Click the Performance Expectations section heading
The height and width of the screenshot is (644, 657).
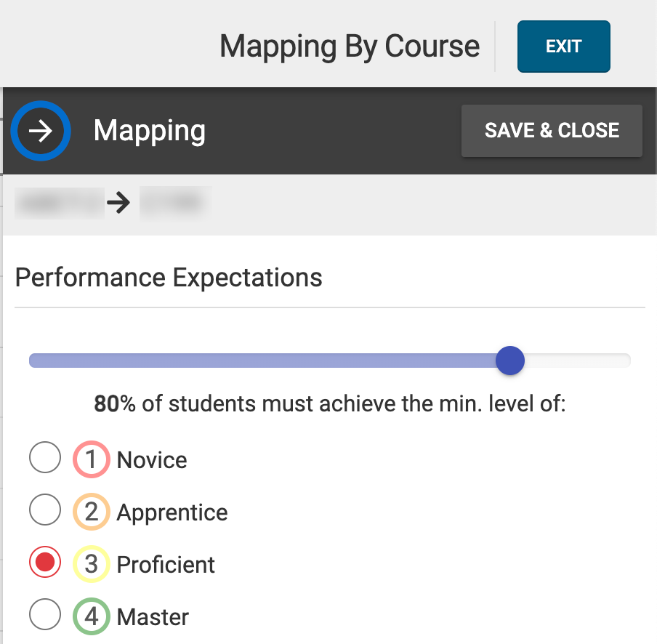click(169, 278)
